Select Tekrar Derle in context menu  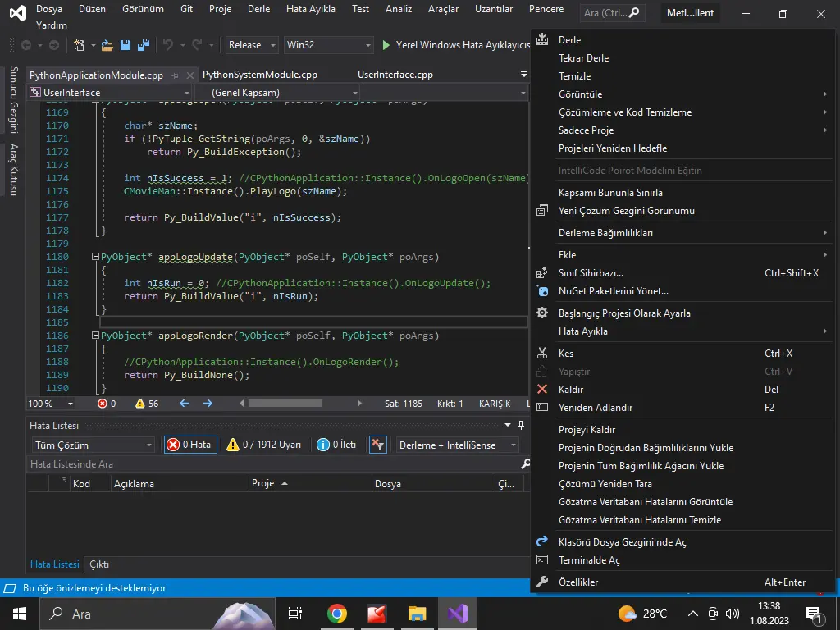(x=583, y=58)
